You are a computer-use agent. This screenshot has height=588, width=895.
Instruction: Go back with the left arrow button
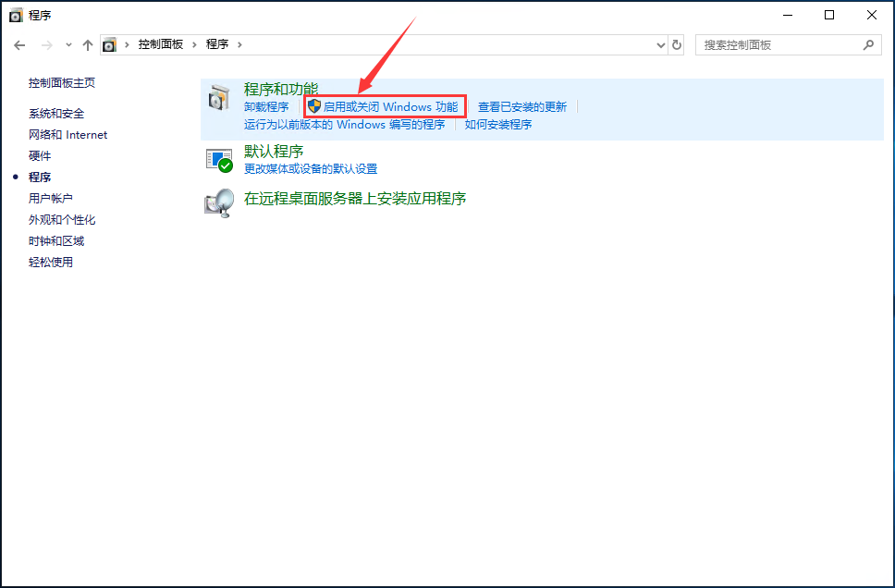(19, 45)
